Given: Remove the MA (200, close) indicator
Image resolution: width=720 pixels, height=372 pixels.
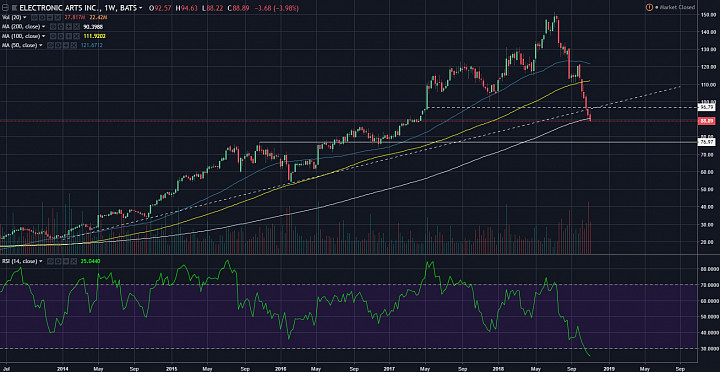Looking at the screenshot, I should [x=76, y=27].
